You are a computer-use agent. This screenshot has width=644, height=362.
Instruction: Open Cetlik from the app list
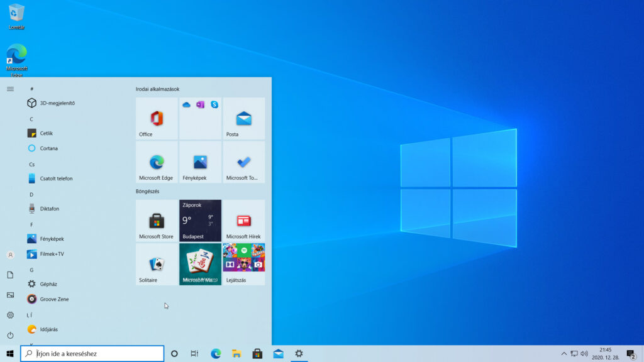pyautogui.click(x=76, y=133)
